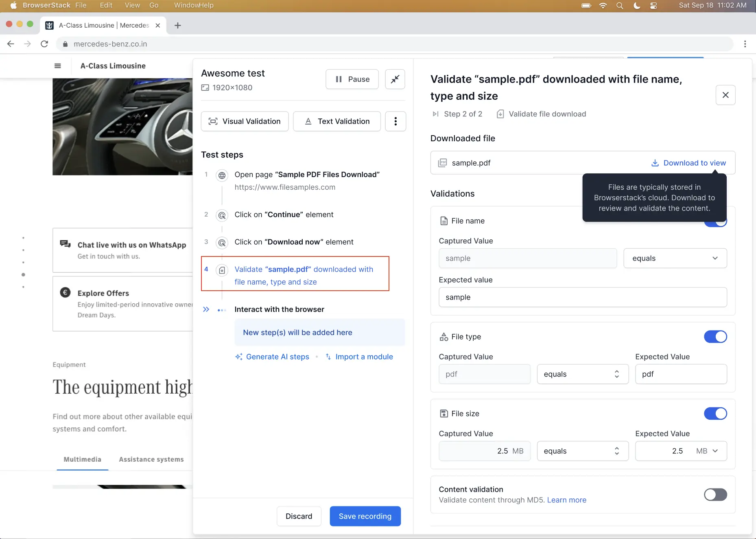This screenshot has width=756, height=539.
Task: Open the Edit menu in the menu bar
Action: coord(106,5)
